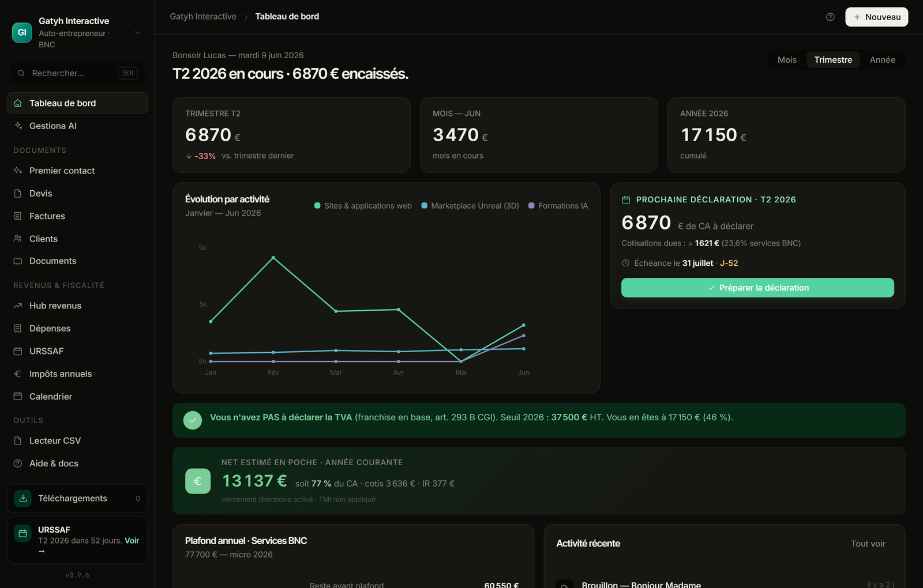Open URSSAF menu entry

pos(77,351)
